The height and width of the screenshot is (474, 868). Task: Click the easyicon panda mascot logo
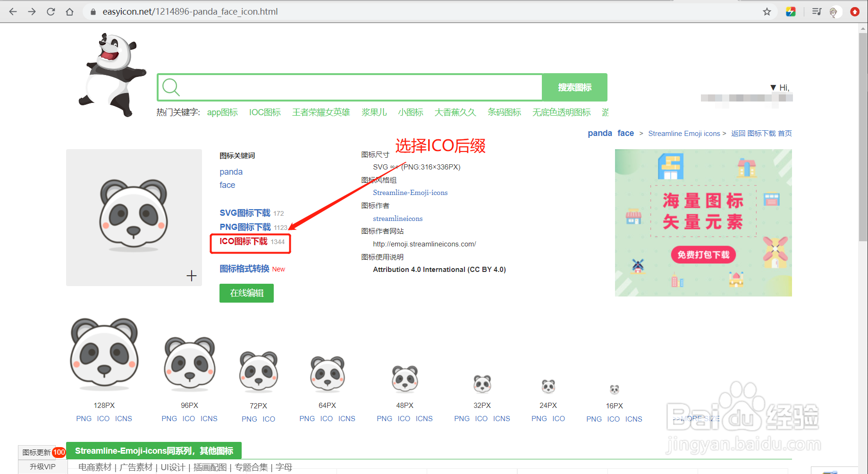[x=112, y=75]
